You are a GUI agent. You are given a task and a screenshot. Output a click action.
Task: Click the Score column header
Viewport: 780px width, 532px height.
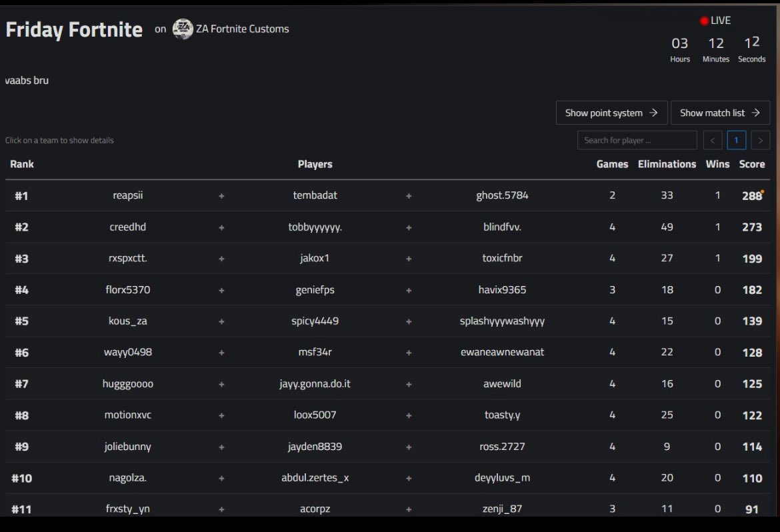coord(752,164)
